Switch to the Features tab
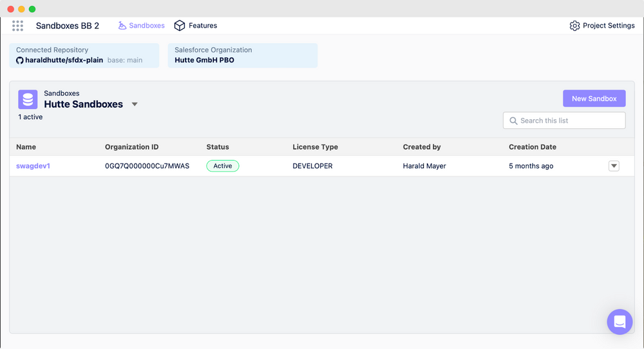Screen dimensions: 644x349 196,26
